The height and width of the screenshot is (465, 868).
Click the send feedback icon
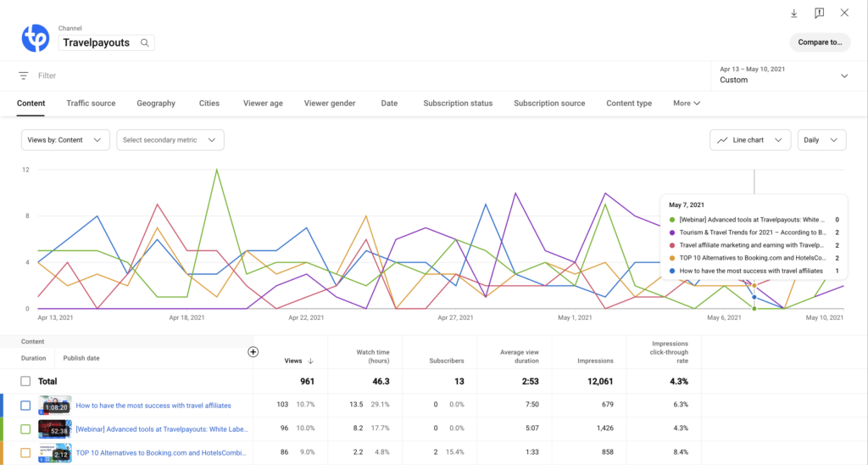[x=819, y=14]
